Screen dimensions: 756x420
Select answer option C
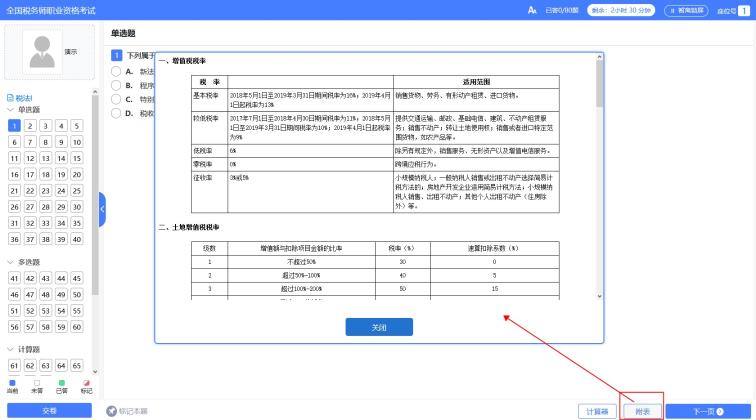point(116,99)
